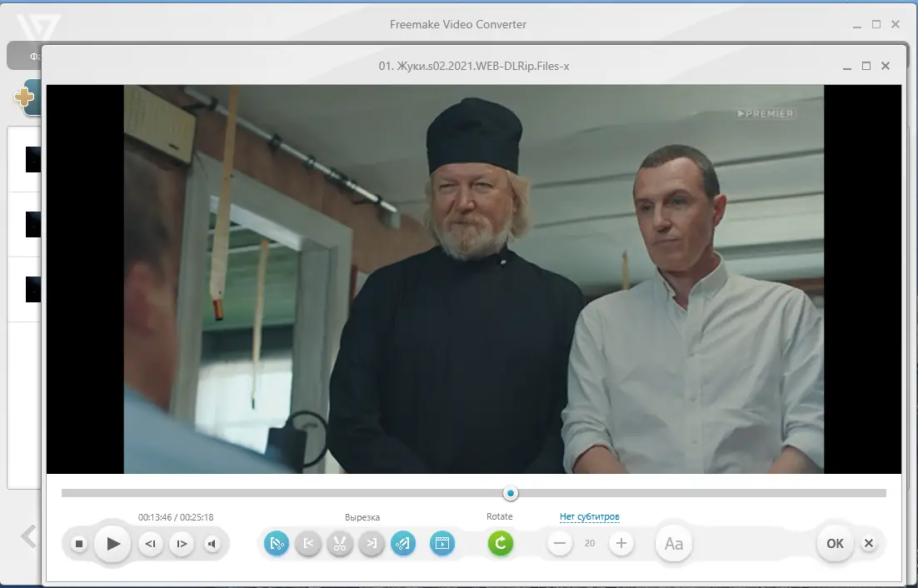Screen dimensions: 918x588
Task: Open the Aa subtitle font settings
Action: coord(674,544)
